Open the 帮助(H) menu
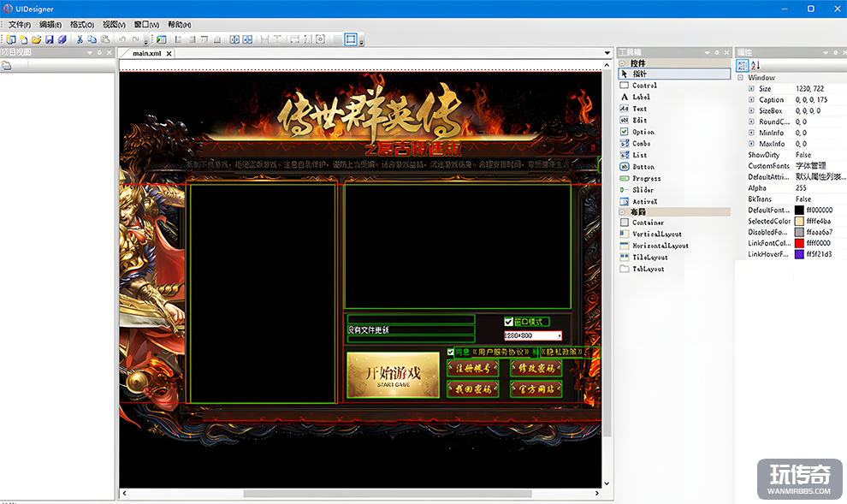Screen dimensions: 847x504 point(180,24)
